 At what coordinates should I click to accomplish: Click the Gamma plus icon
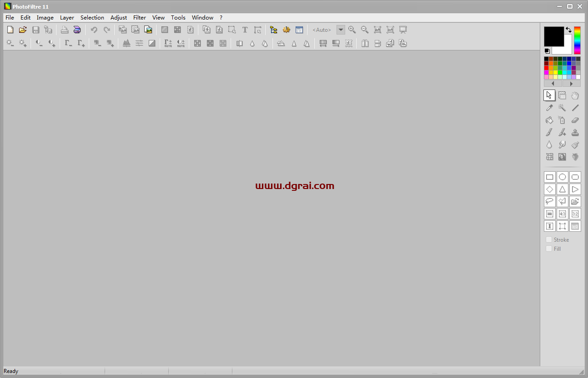pos(81,44)
